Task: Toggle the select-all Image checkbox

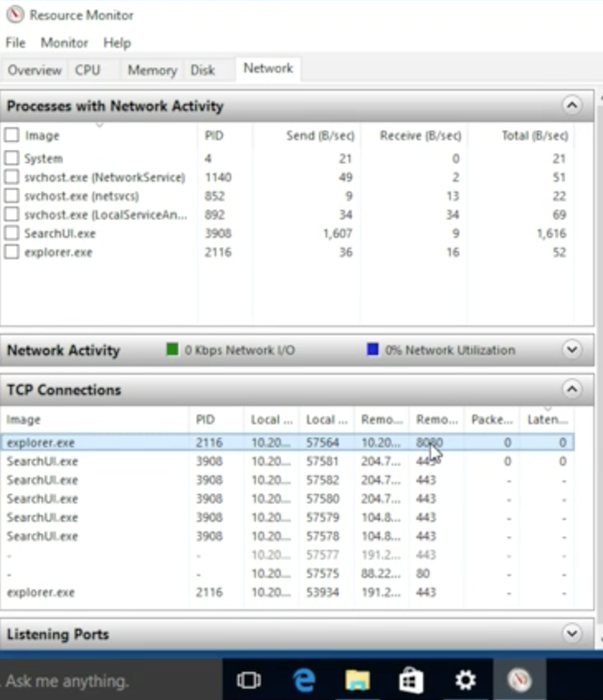Action: tap(12, 135)
